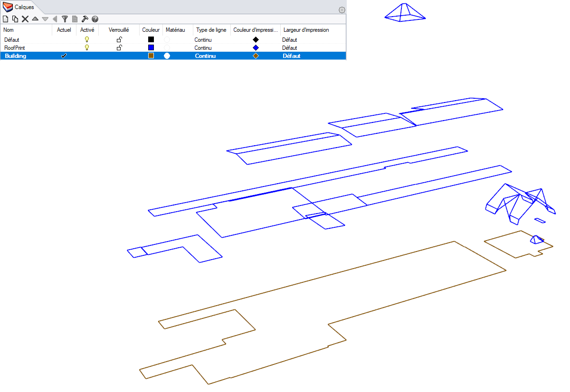Open the Défaut layer black color swatch

pyautogui.click(x=151, y=40)
